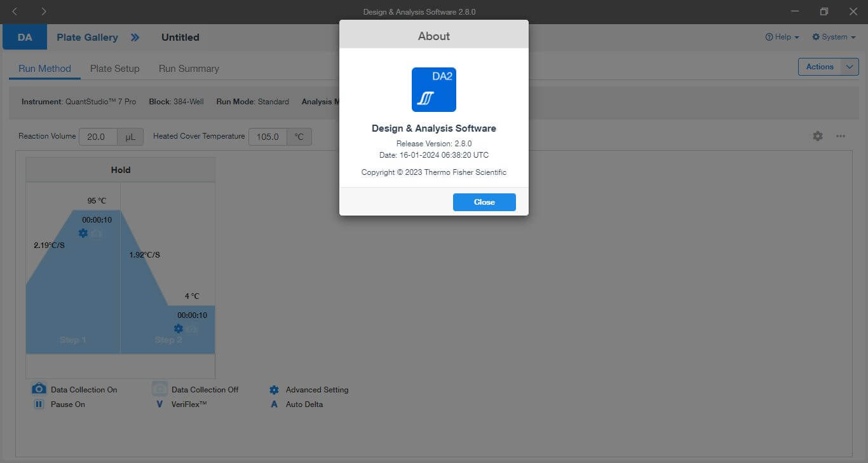Minimize the Design & Analysis Software window

pos(796,11)
